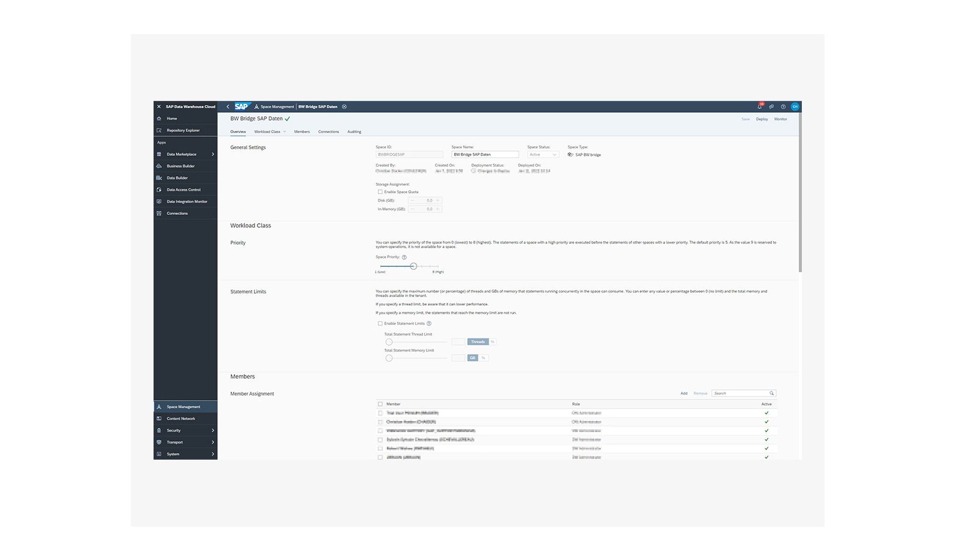The height and width of the screenshot is (560, 956).
Task: Click the Remove member button
Action: 700,393
